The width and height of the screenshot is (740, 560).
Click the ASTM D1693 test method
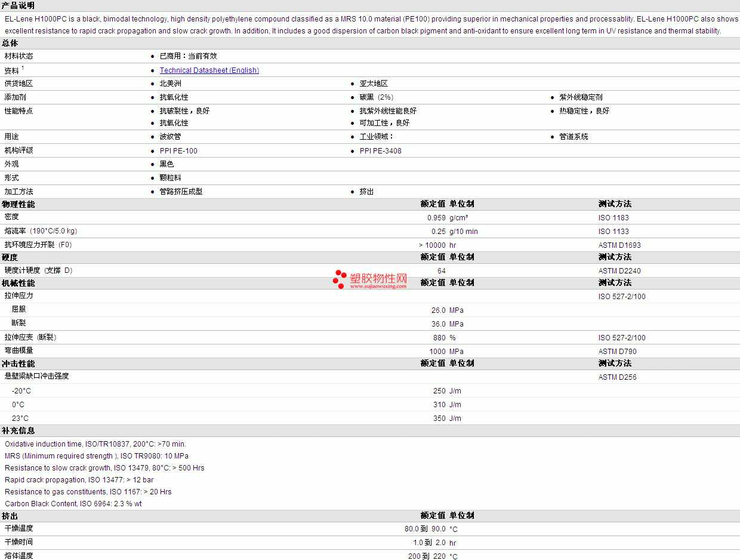619,245
